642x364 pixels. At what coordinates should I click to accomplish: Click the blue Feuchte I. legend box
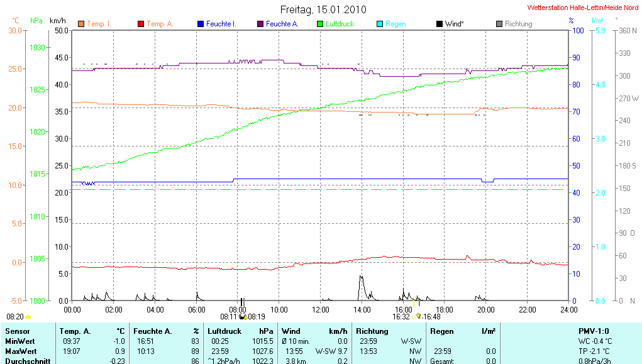(201, 24)
